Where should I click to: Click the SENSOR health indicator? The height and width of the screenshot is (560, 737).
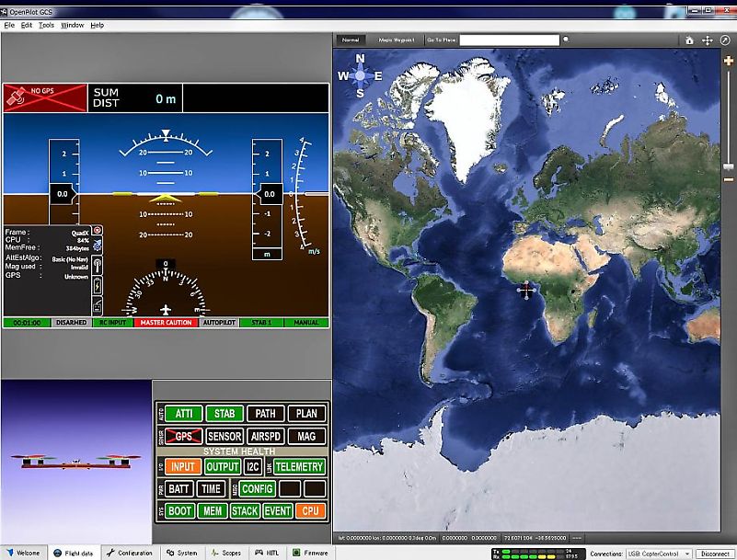[x=225, y=437]
